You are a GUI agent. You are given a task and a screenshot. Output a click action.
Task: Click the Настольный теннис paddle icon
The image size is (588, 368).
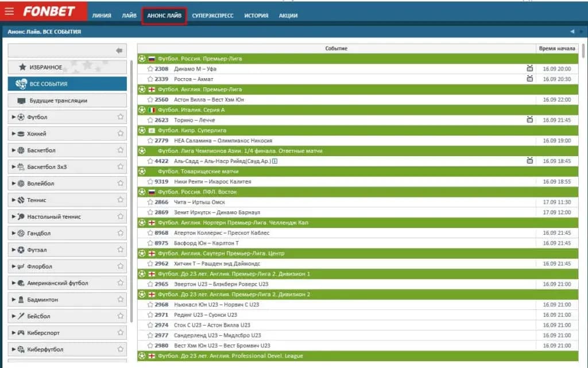21,216
